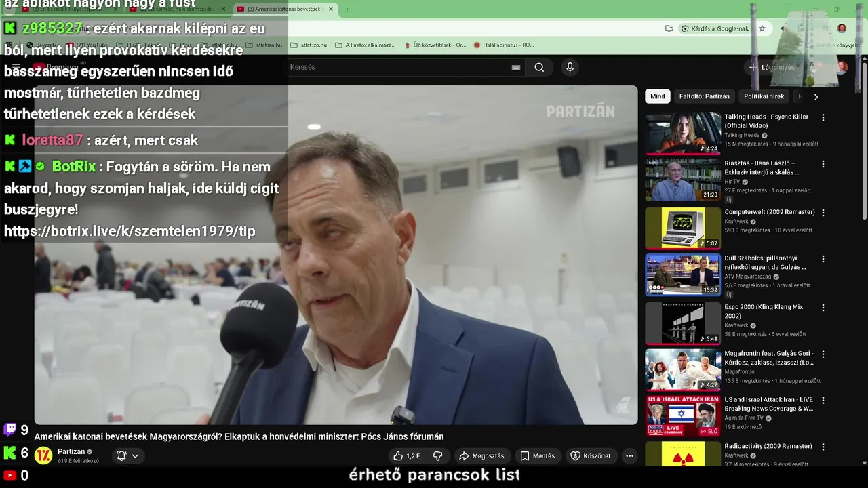Viewport: 868px width, 488px height.
Task: Open ATV Magyarország channel name
Action: point(748,277)
